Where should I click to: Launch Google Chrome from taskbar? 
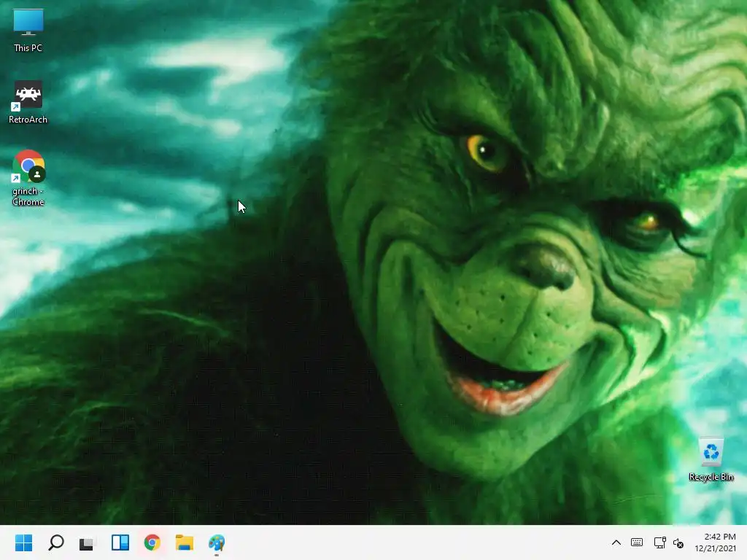pyautogui.click(x=152, y=542)
